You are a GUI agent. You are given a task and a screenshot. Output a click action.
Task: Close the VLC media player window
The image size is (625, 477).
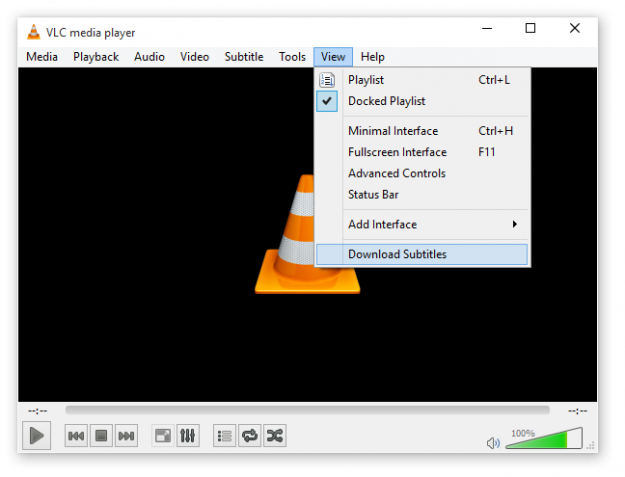[574, 28]
